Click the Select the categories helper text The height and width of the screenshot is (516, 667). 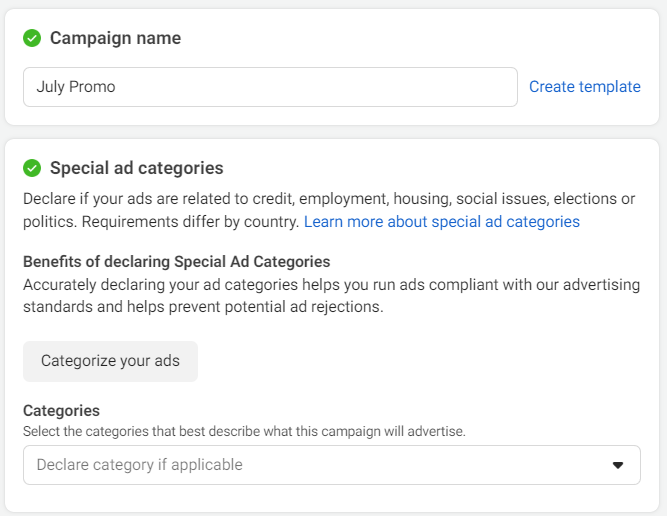[x=244, y=431]
